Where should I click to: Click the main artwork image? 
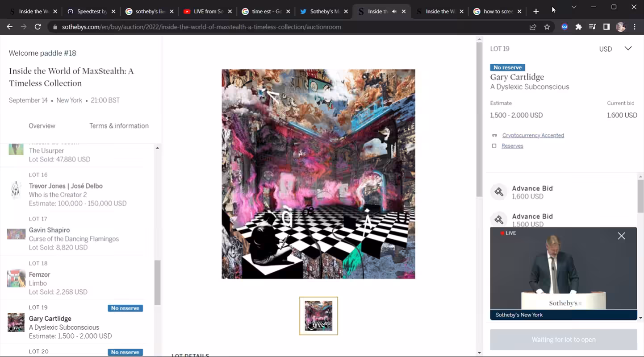click(318, 174)
